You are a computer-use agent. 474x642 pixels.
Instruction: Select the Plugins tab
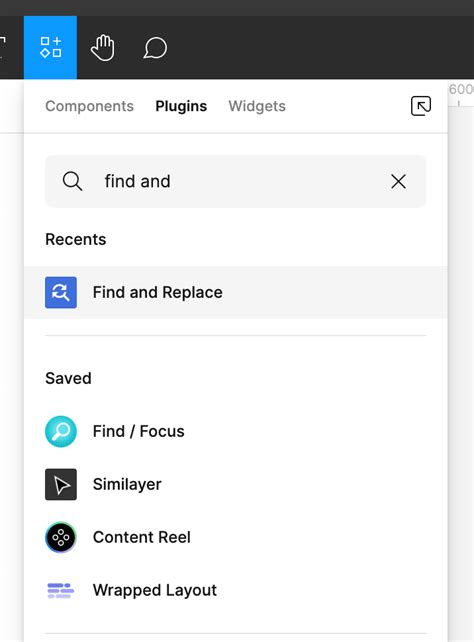181,106
